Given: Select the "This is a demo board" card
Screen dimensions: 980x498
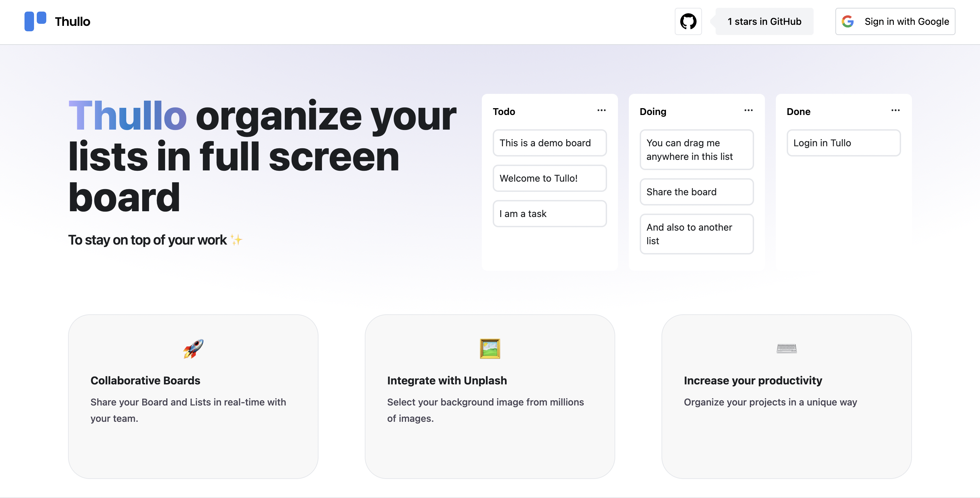Looking at the screenshot, I should tap(550, 143).
